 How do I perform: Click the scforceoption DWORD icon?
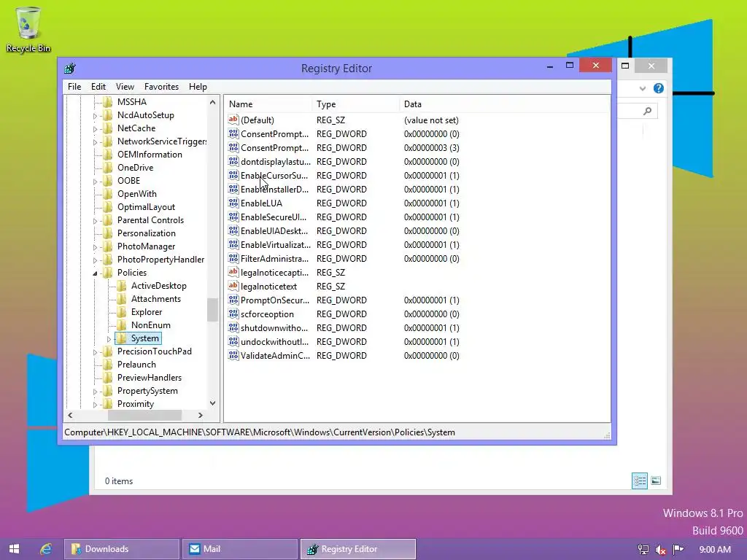click(x=233, y=314)
